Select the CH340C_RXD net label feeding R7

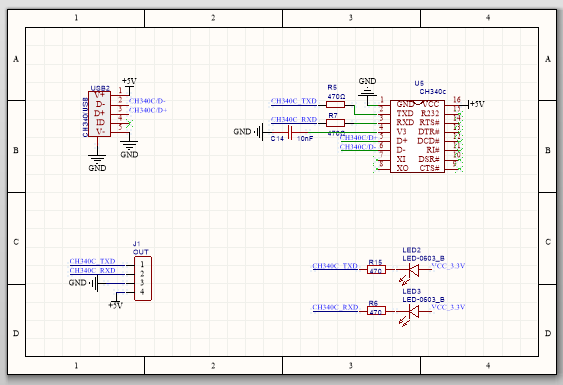tap(294, 120)
